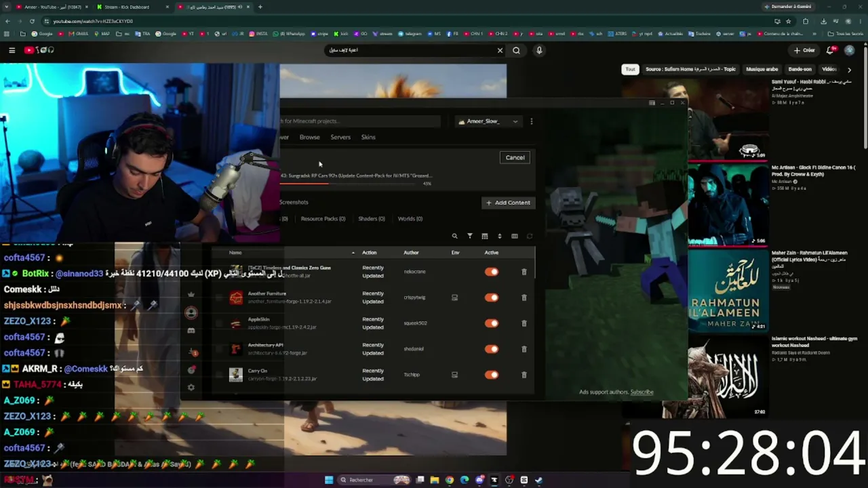The width and height of the screenshot is (868, 488).
Task: Select the Tout filter chip on YouTube
Action: click(x=631, y=69)
